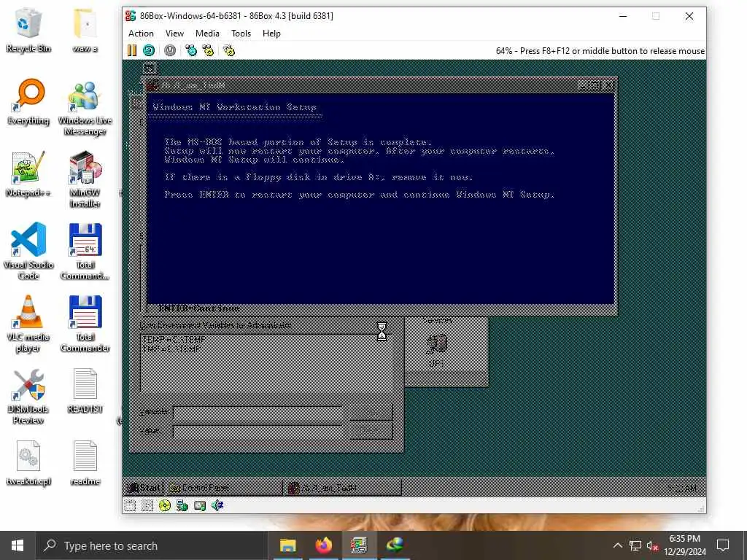Screen dimensions: 747x560
Task: Click the UPS icon in Control Panel
Action: [436, 351]
